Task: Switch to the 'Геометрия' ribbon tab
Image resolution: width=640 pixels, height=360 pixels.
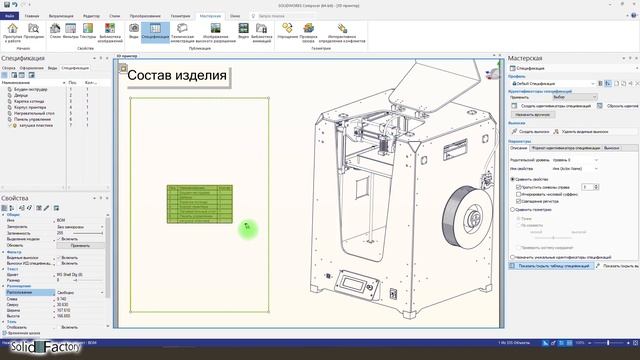Action: pos(180,16)
